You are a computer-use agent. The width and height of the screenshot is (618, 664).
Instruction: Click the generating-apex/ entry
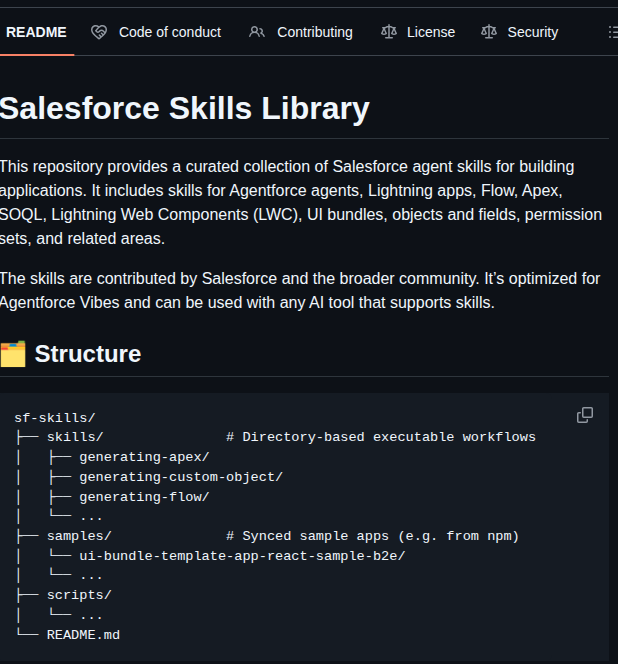pyautogui.click(x=144, y=457)
